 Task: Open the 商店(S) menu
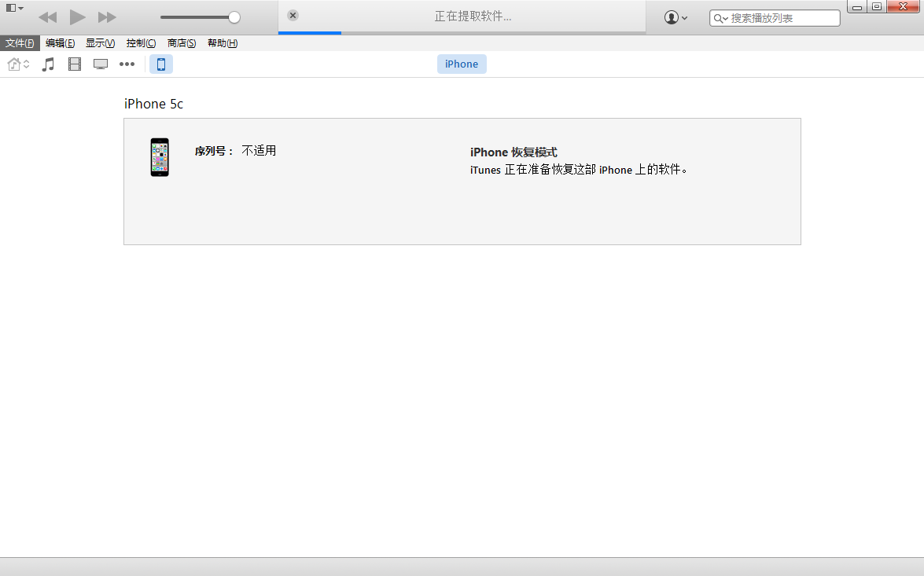tap(182, 43)
